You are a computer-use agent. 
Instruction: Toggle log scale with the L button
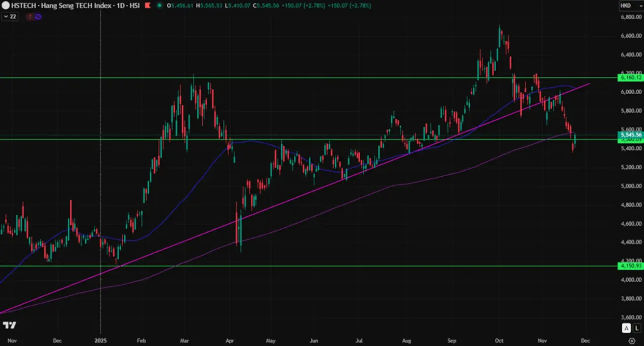point(637,328)
